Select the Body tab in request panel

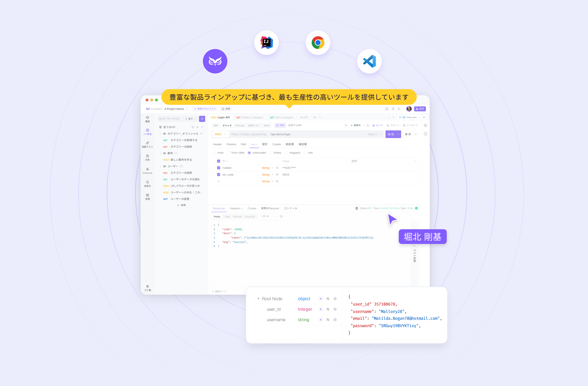pyautogui.click(x=254, y=144)
